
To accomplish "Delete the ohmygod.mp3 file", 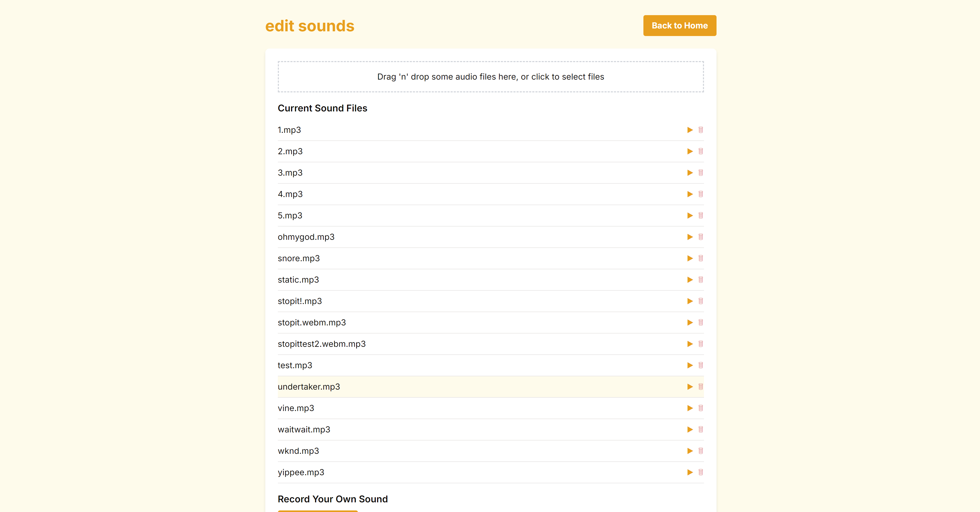I will [x=700, y=237].
